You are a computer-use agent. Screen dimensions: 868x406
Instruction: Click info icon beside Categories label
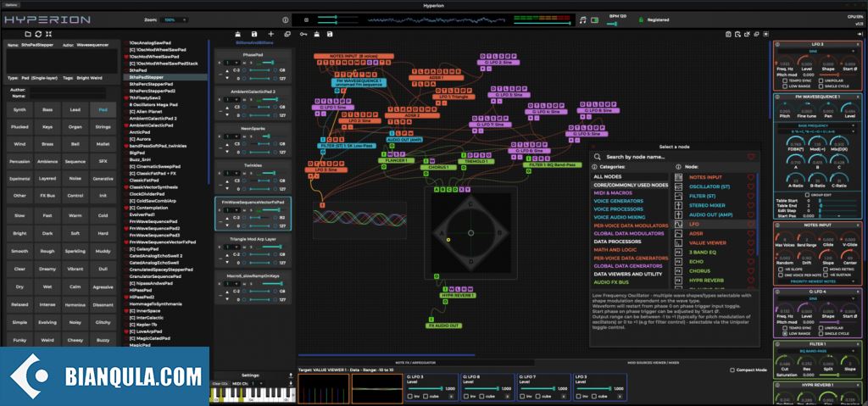pyautogui.click(x=594, y=166)
